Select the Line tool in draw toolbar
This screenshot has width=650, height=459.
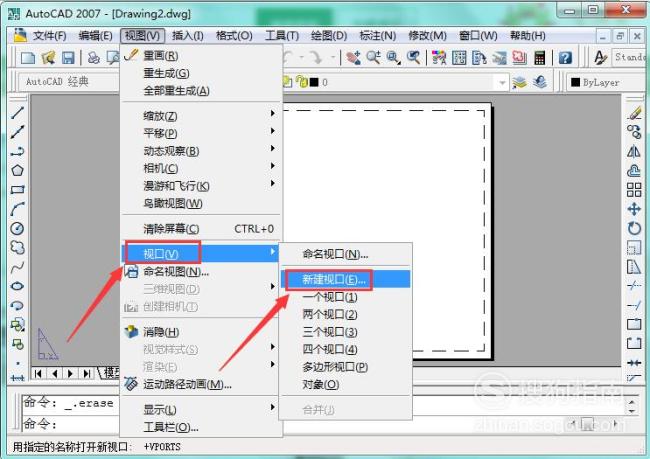click(x=17, y=113)
